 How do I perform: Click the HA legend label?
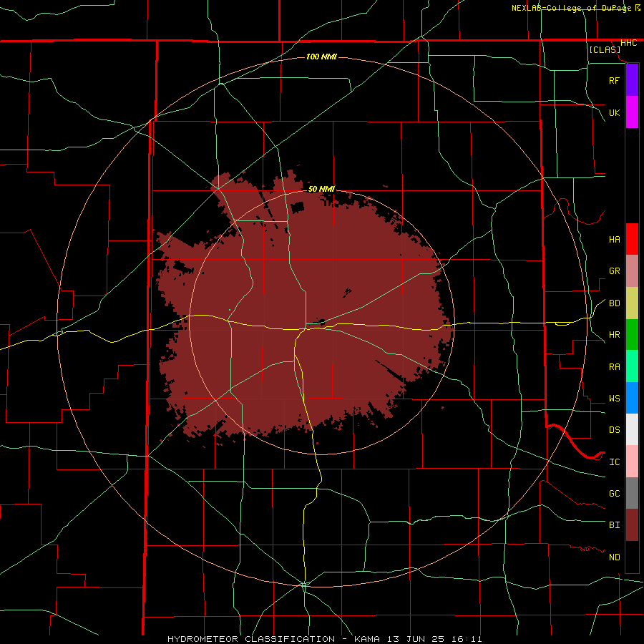tap(614, 240)
